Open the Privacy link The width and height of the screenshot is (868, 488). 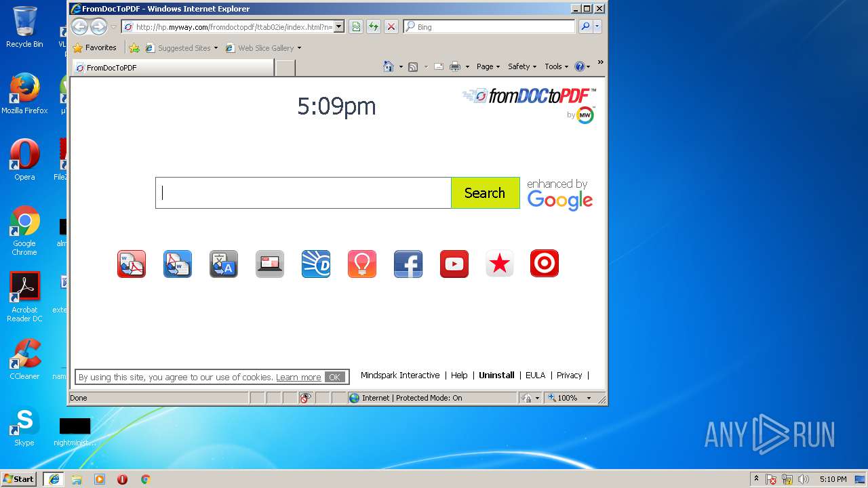[569, 375]
